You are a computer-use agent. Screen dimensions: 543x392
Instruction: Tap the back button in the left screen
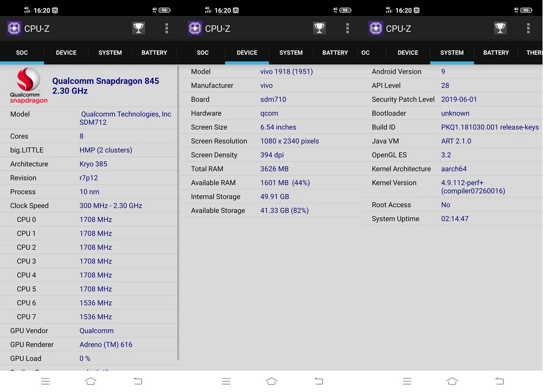pos(138,381)
